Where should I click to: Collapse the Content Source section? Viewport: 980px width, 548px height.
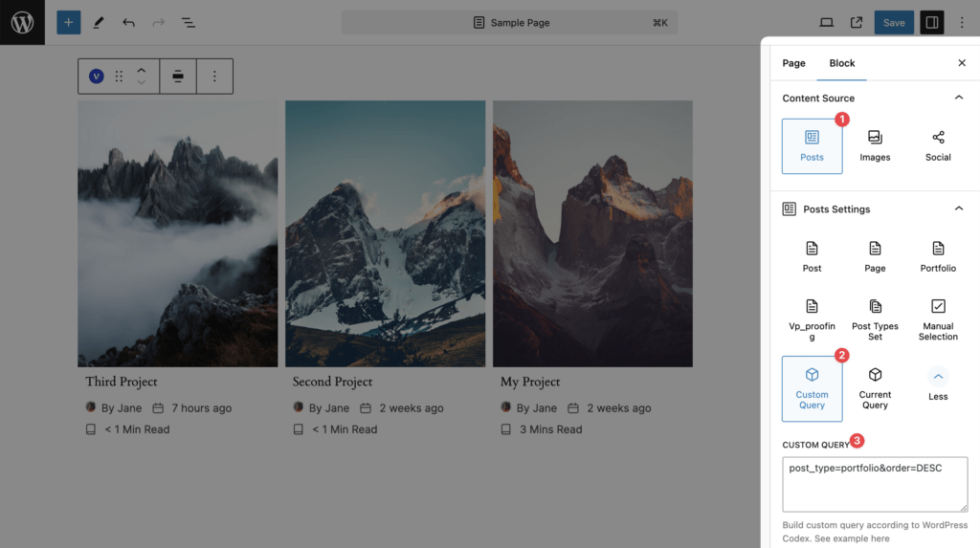click(x=959, y=98)
